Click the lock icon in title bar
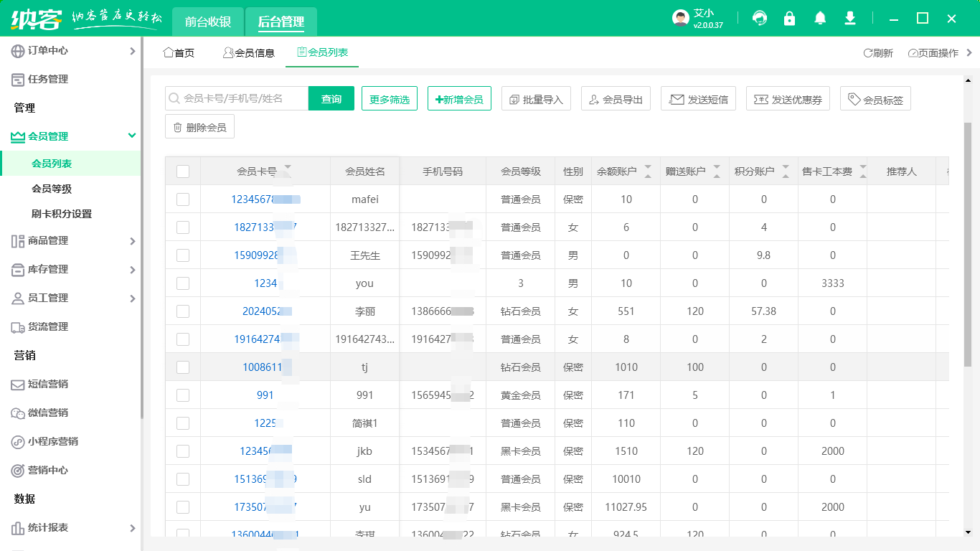 tap(790, 18)
